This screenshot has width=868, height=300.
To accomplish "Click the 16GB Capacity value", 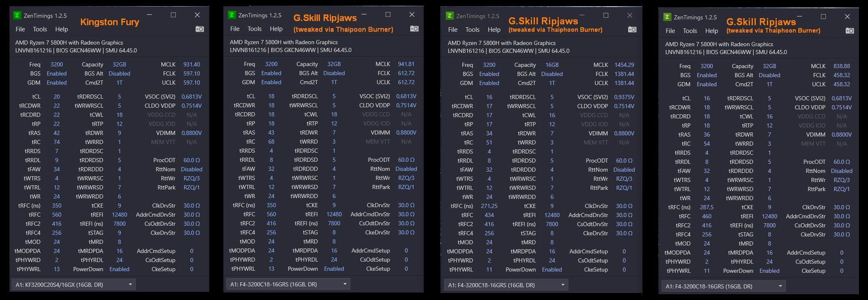I will (x=552, y=65).
